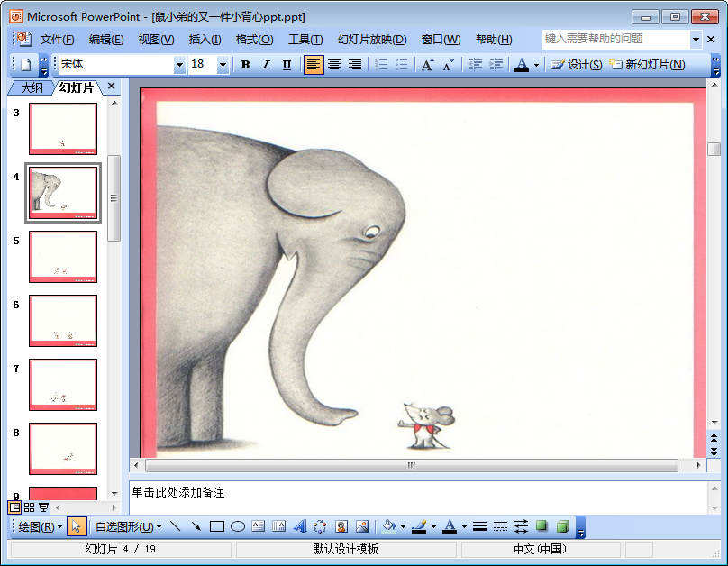Screen dimensions: 728x566
Task: Expand the help question dropdown arrow
Action: coord(696,40)
